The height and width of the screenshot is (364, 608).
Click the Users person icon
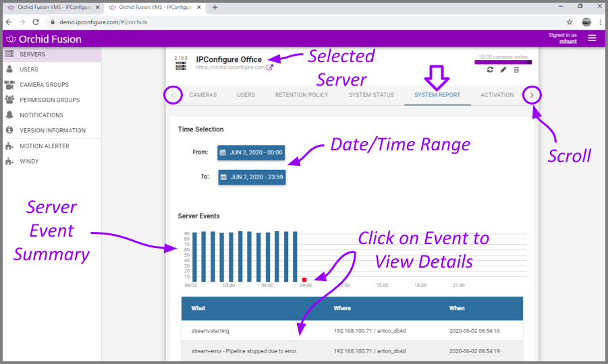pos(9,69)
